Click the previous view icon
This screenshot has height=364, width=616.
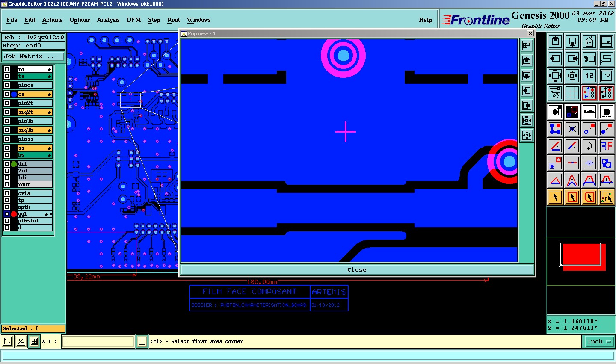[x=589, y=59]
